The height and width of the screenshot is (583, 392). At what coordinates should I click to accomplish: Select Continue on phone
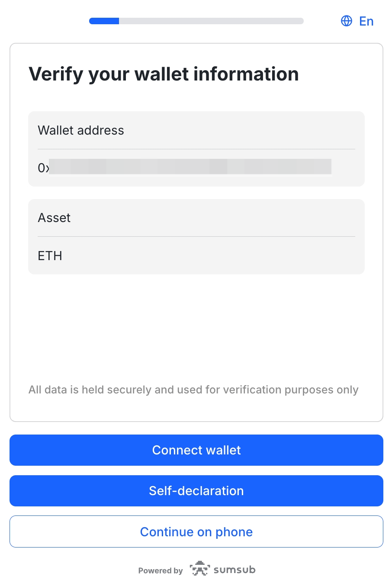point(196,531)
